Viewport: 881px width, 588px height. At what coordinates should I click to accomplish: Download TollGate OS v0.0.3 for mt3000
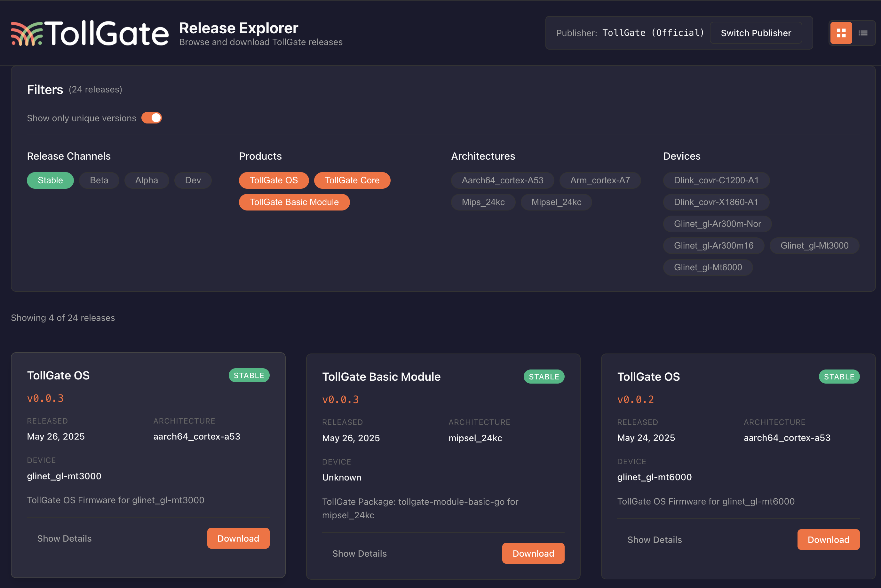(x=238, y=538)
